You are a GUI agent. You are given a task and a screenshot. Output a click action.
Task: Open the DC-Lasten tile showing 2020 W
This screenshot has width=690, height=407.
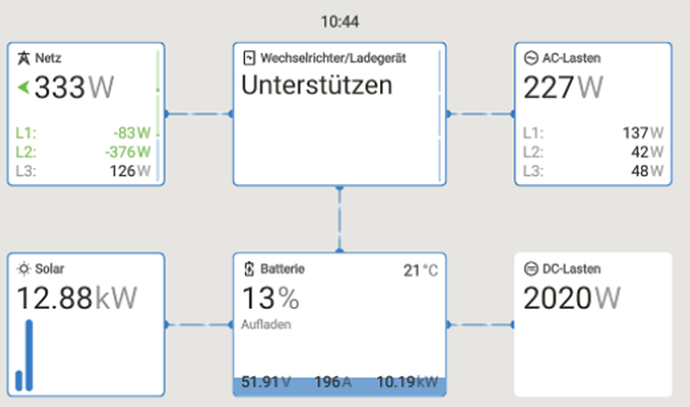(x=593, y=324)
